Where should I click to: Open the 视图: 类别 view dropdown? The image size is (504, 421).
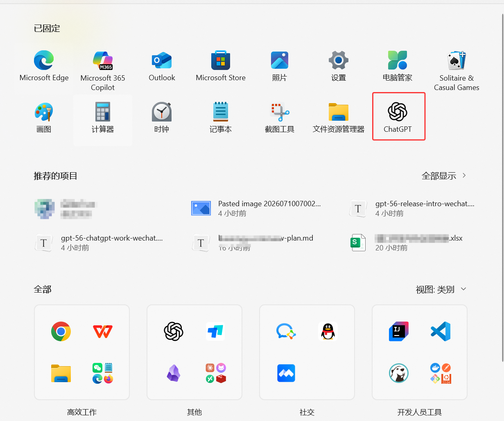click(441, 290)
